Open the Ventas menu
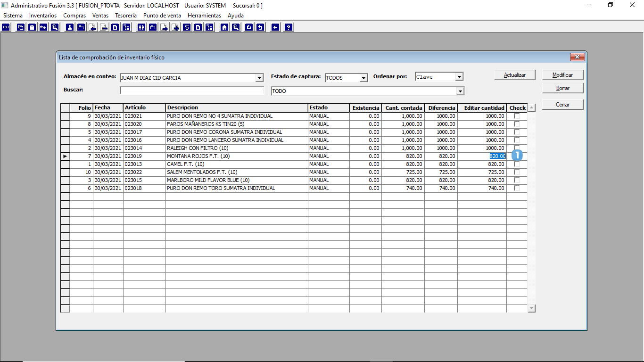Viewport: 644px width, 362px height. pos(100,16)
